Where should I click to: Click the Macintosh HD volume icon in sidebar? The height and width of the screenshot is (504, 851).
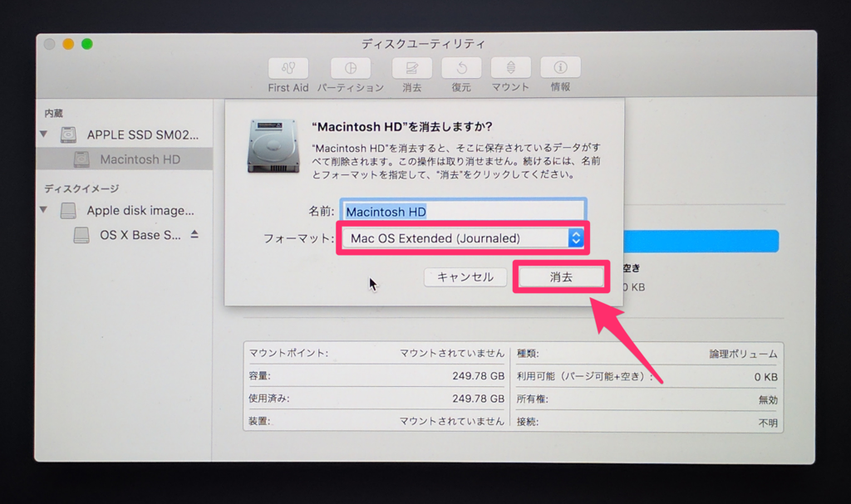81,159
